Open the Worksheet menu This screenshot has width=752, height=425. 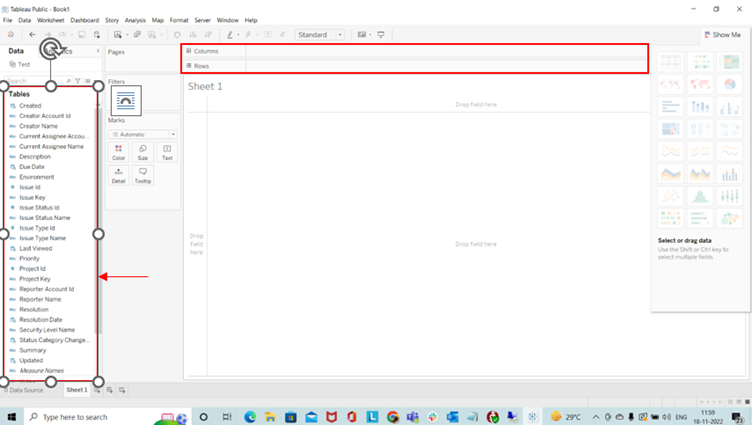50,20
